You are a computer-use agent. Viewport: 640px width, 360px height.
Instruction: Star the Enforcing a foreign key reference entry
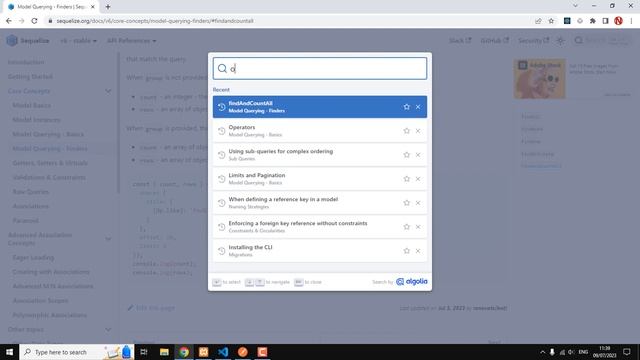coord(407,227)
